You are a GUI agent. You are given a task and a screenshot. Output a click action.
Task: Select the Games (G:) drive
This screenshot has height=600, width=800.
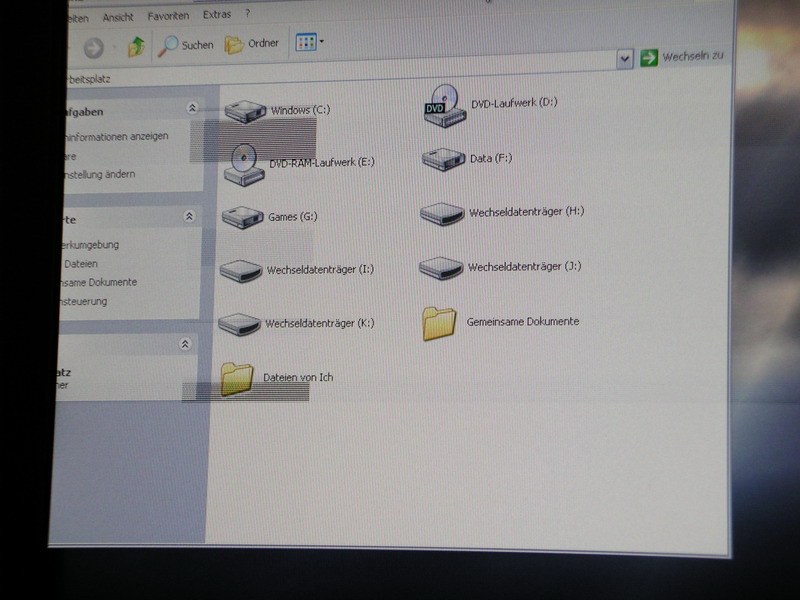[242, 217]
